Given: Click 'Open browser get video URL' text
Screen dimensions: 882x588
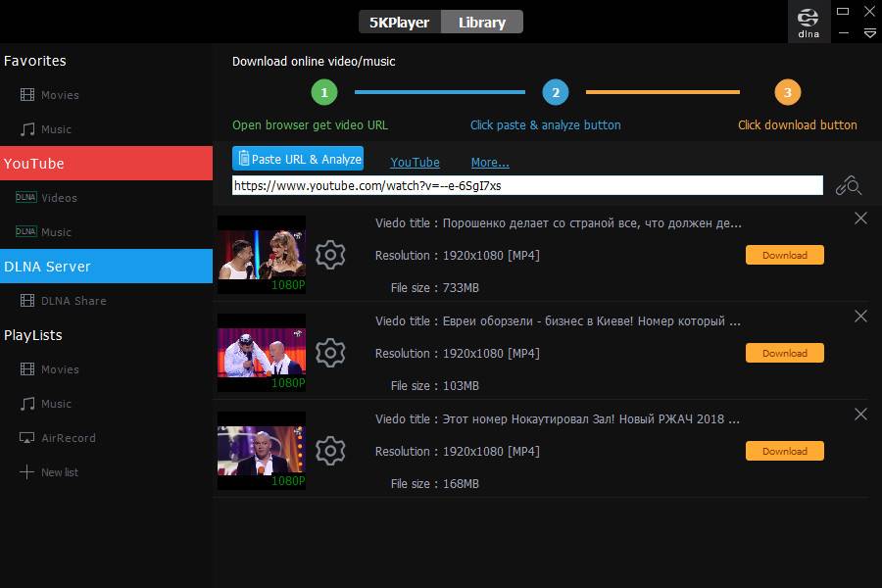Looking at the screenshot, I should pyautogui.click(x=310, y=124).
